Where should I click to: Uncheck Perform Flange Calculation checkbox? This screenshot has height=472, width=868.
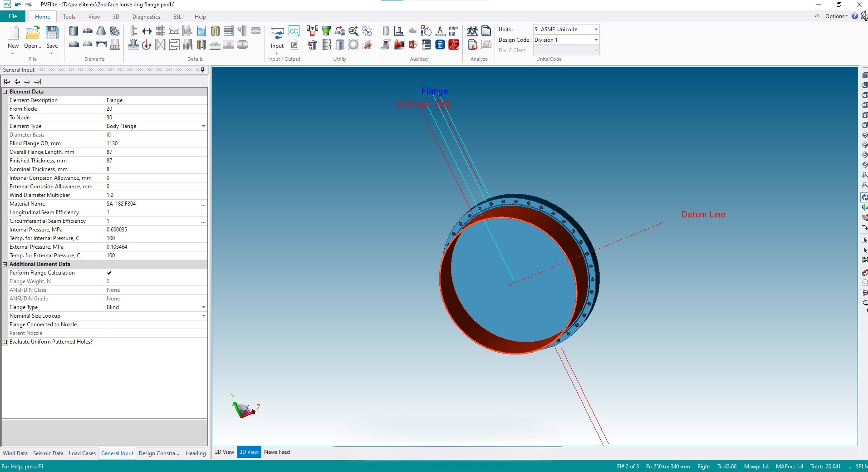(109, 273)
